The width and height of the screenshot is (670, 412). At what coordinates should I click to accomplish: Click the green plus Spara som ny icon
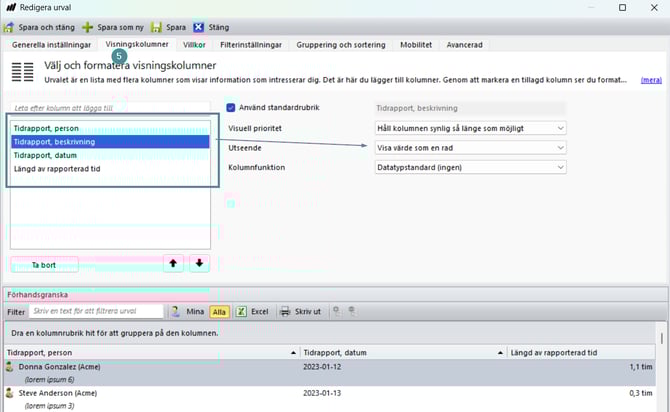[x=88, y=27]
